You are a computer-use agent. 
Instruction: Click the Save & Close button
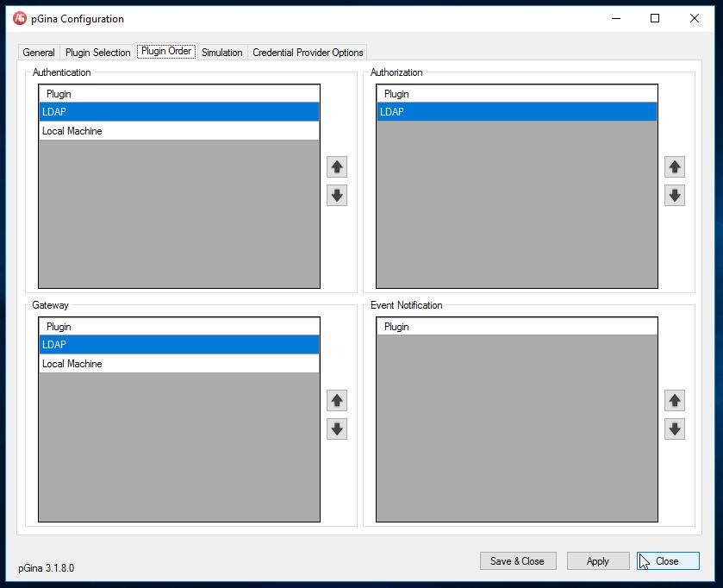coord(518,560)
